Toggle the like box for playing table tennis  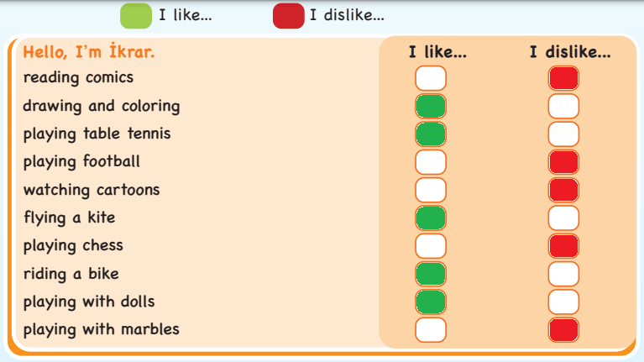(x=431, y=134)
